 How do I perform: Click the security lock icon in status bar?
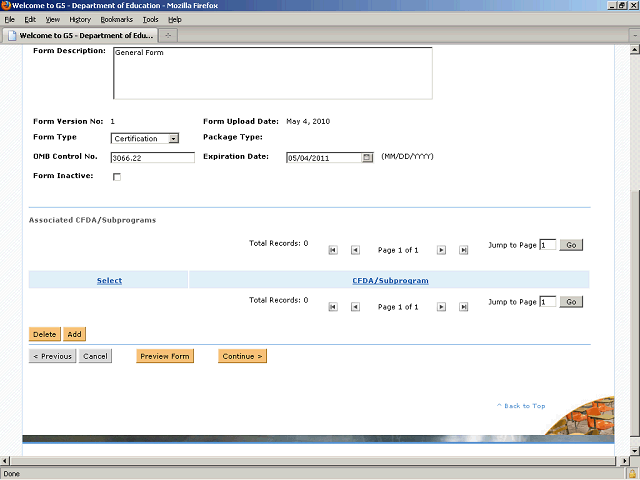tap(632, 474)
